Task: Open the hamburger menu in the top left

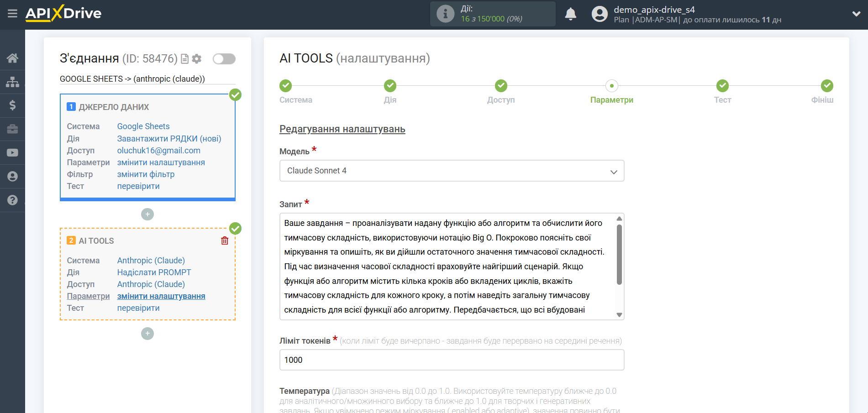Action: [x=12, y=14]
